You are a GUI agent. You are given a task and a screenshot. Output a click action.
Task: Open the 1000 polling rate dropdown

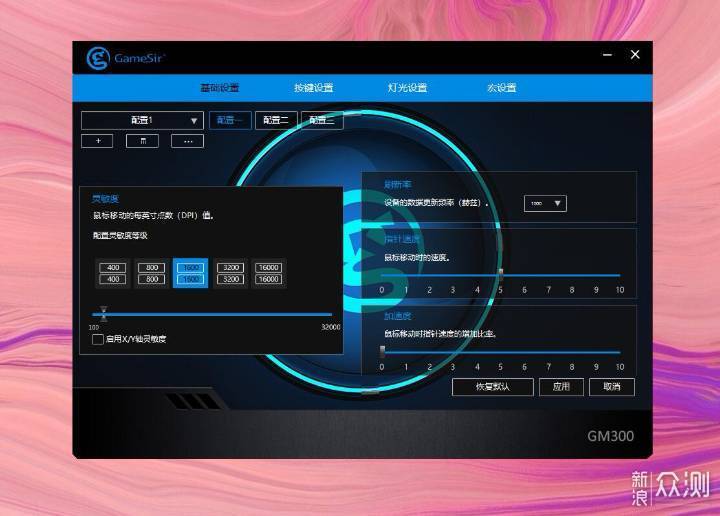click(x=545, y=203)
